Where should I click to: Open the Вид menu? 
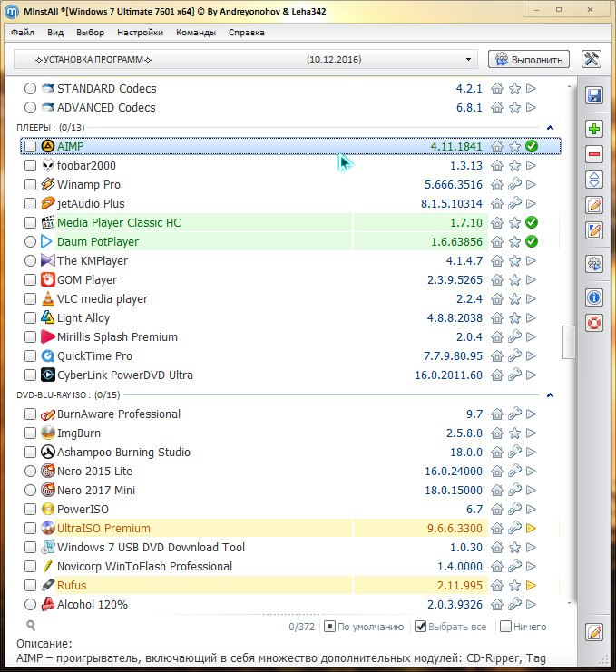55,33
